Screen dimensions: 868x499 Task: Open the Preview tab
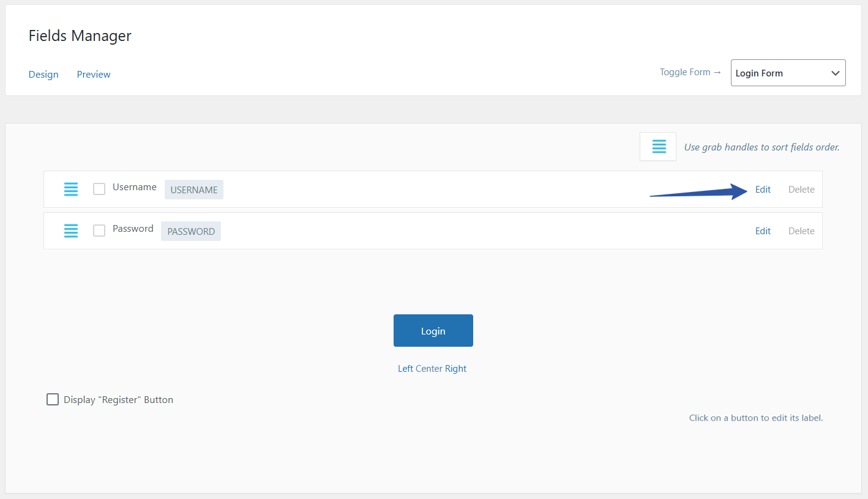click(94, 75)
